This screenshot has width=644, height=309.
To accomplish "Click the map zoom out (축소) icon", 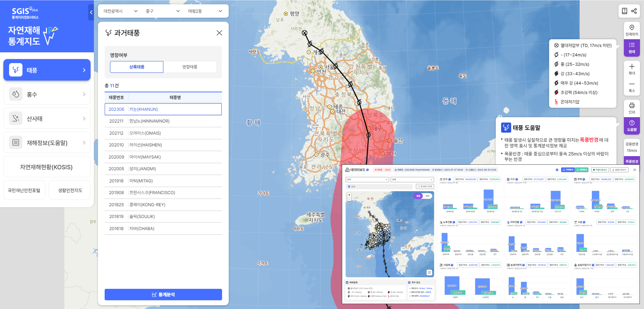I will [x=632, y=84].
